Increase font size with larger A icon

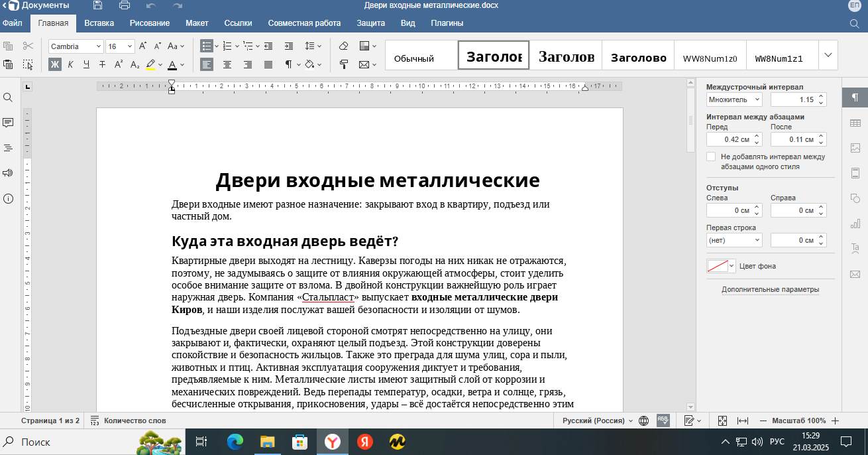click(142, 46)
